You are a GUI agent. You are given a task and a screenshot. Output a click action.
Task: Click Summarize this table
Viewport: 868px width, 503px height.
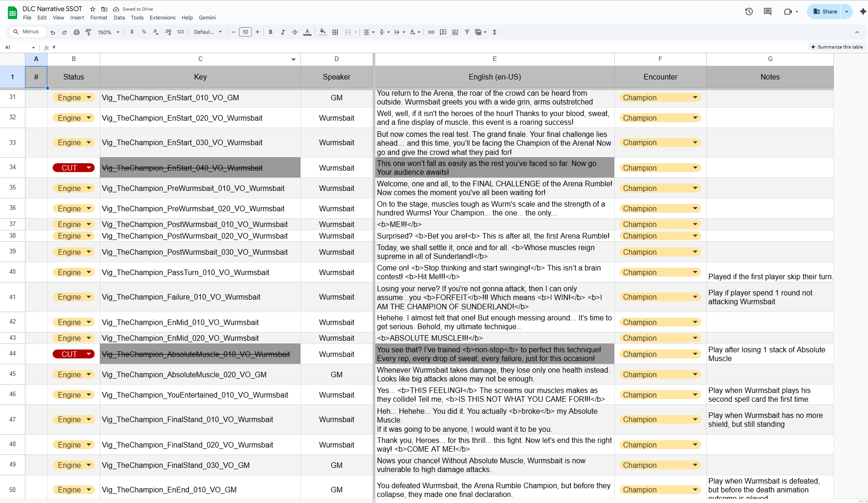(x=837, y=47)
